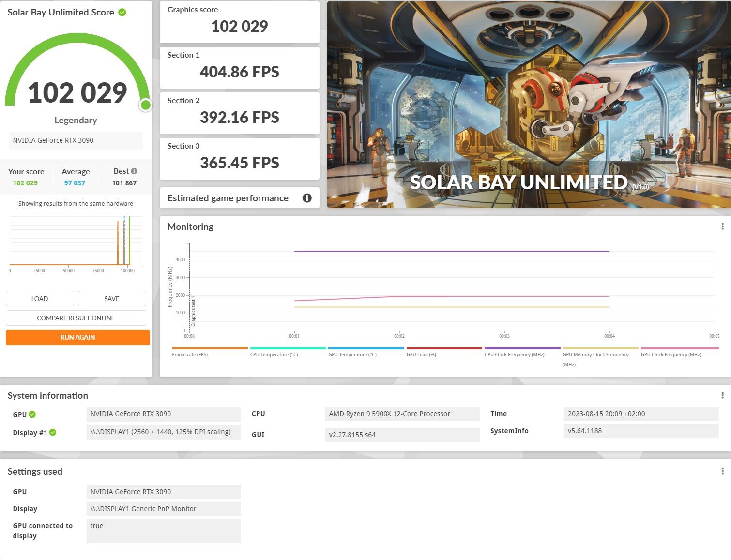Click the DISPLAY1 2560 × 1440 resolution value

[164, 432]
